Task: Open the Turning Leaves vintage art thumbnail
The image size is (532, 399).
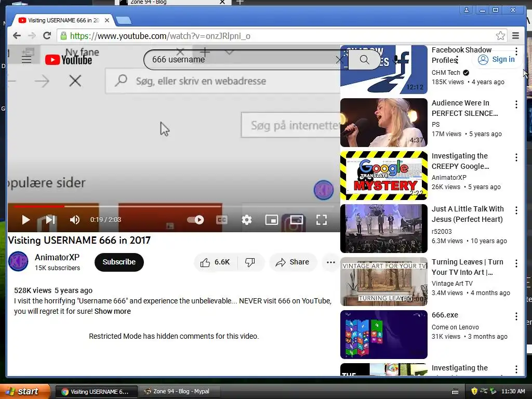Action: click(384, 282)
